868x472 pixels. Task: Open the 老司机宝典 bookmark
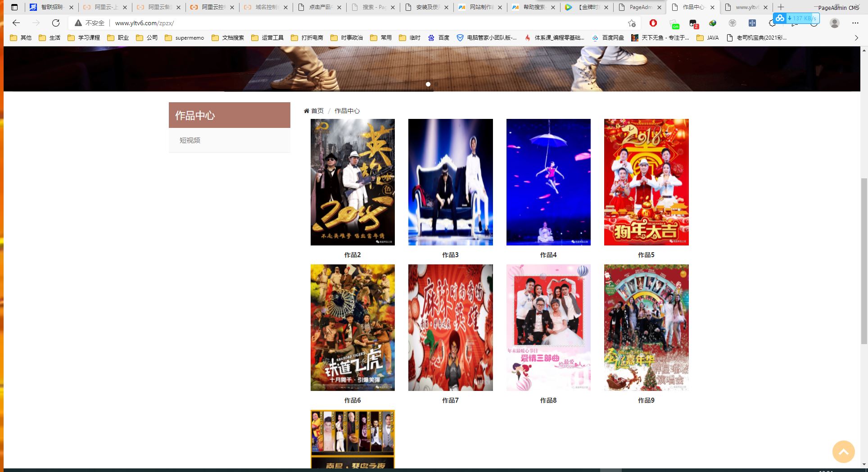pyautogui.click(x=756, y=38)
